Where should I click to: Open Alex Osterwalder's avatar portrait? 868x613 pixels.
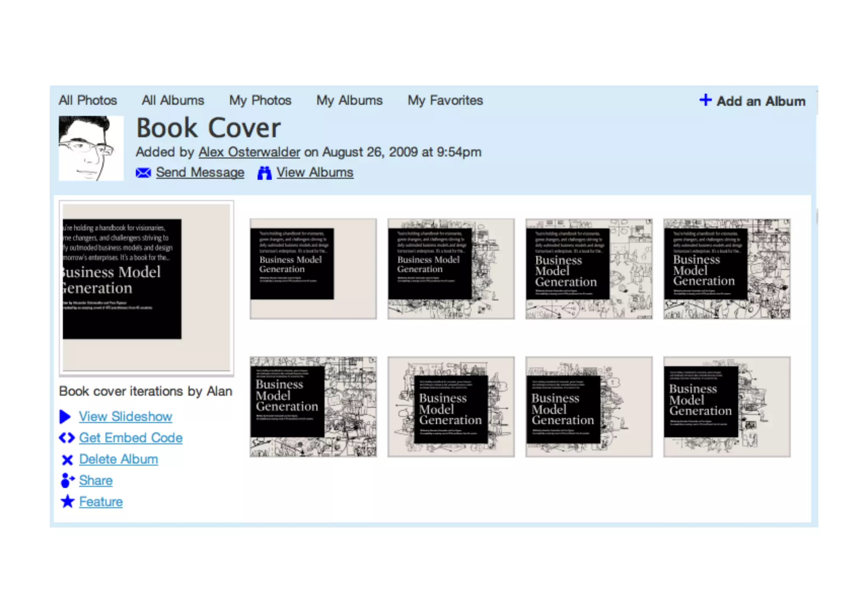[x=91, y=148]
